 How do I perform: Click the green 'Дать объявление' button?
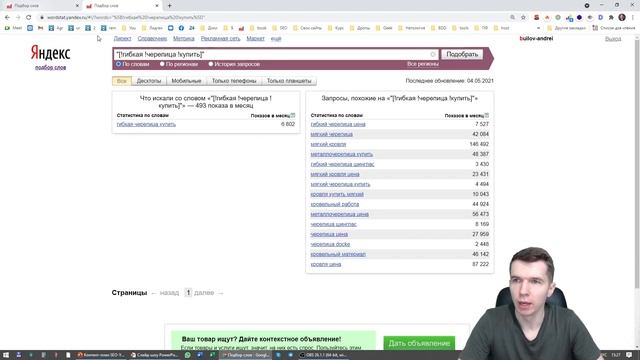pyautogui.click(x=419, y=343)
